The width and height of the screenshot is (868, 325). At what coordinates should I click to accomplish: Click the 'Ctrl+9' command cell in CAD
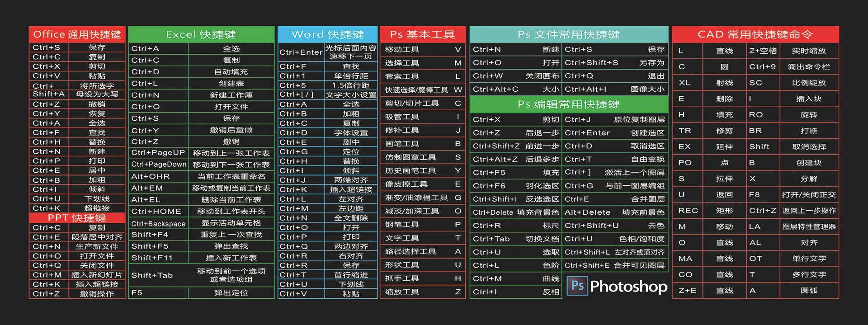(x=763, y=67)
